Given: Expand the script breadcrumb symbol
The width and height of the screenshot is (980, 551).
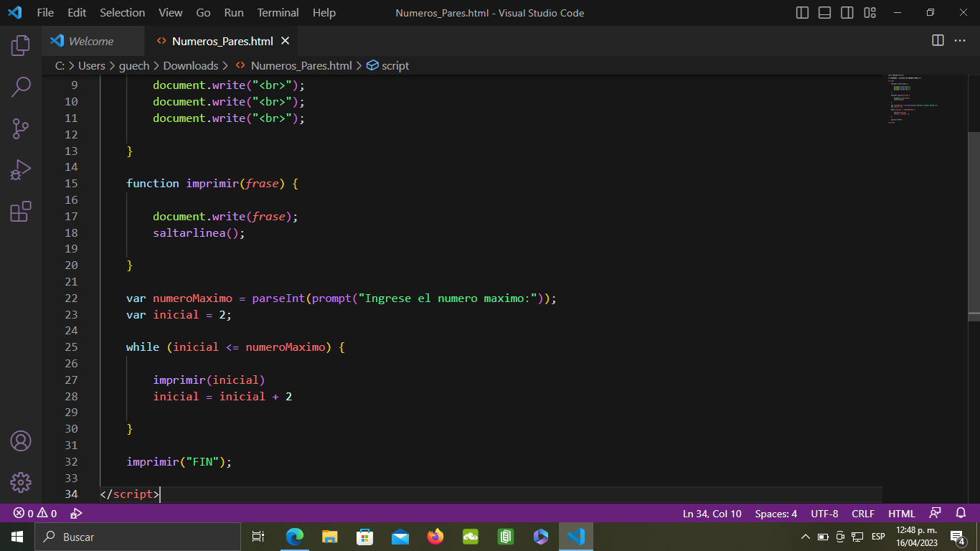Looking at the screenshot, I should 388,65.
